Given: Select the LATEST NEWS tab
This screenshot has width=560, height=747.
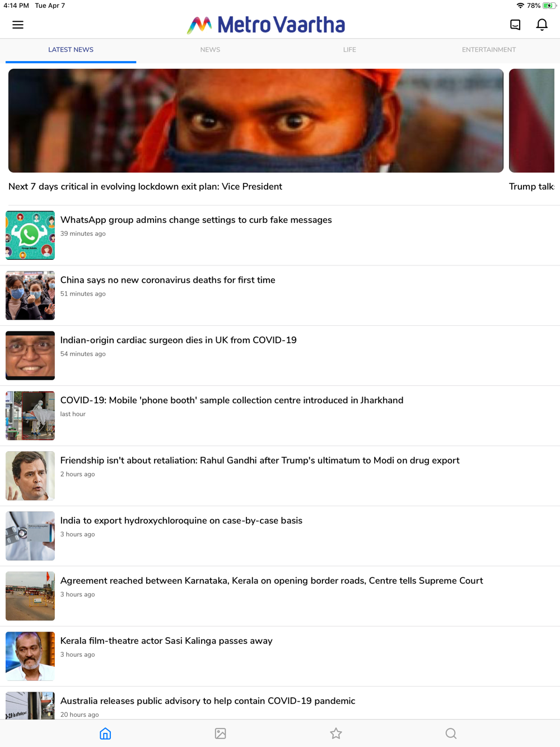Looking at the screenshot, I should [71, 50].
